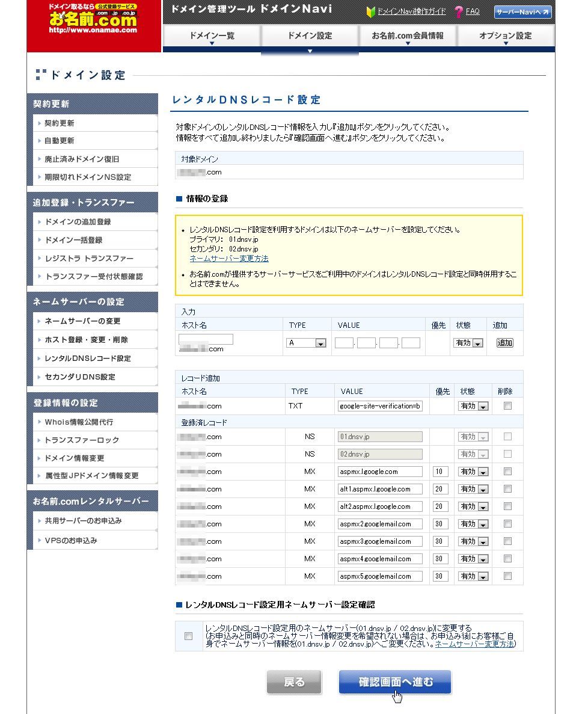Open the TYPE dropdown set to A
This screenshot has height=714, width=588.
point(306,343)
